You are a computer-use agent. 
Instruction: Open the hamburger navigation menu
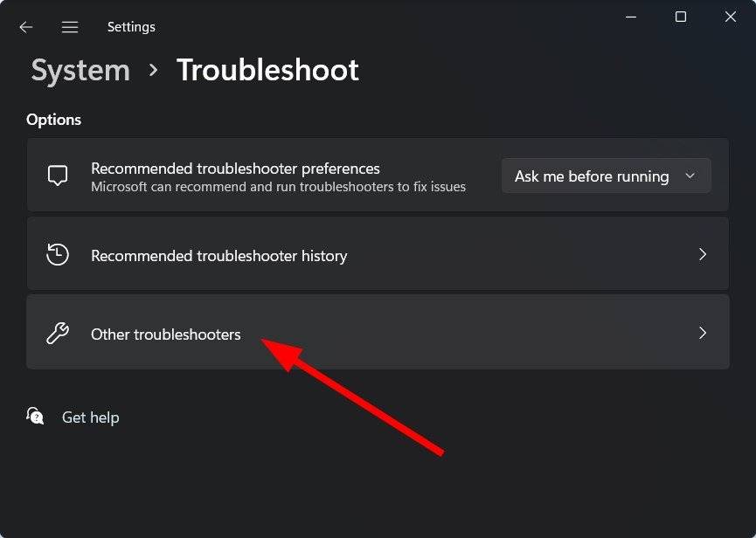69,27
